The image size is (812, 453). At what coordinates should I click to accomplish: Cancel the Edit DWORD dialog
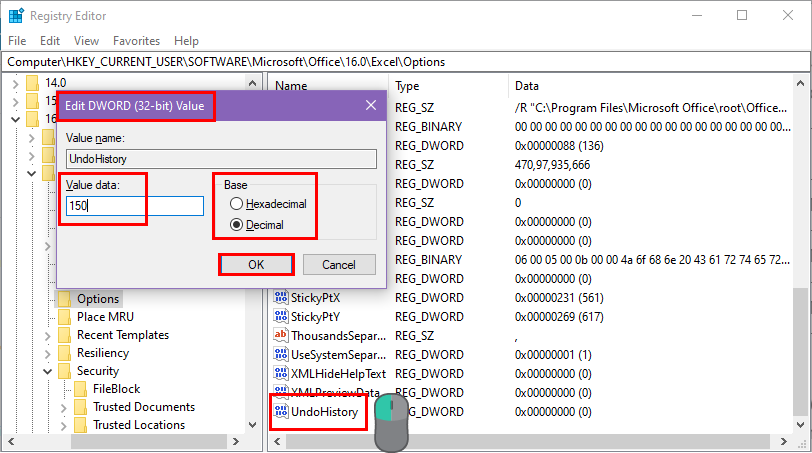(x=339, y=265)
